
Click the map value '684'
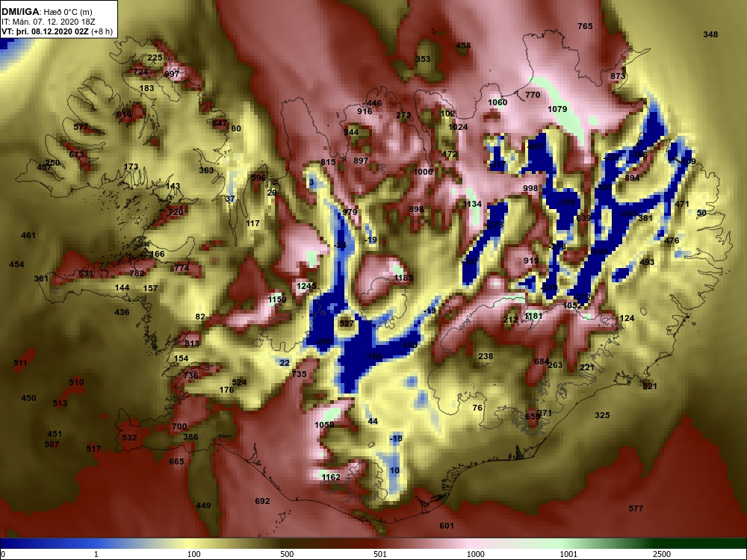coord(542,362)
